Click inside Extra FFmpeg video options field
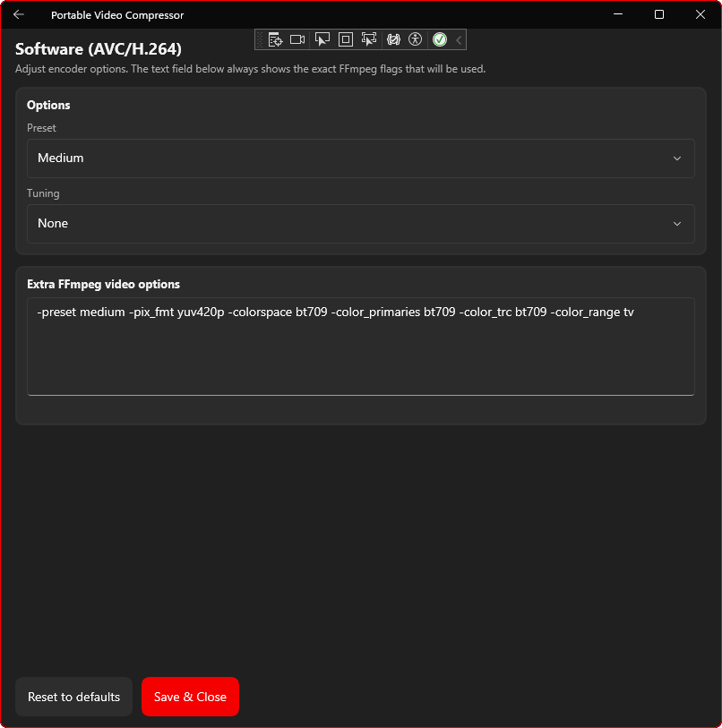The image size is (722, 728). [x=360, y=347]
